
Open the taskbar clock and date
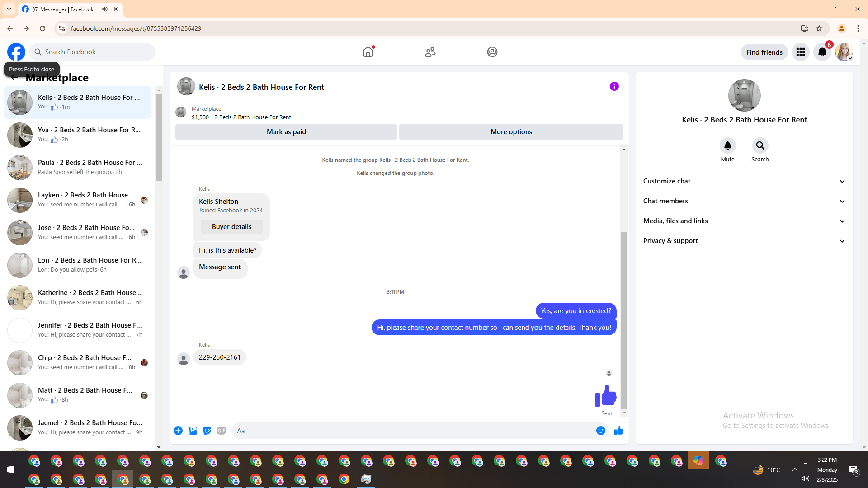tap(827, 469)
